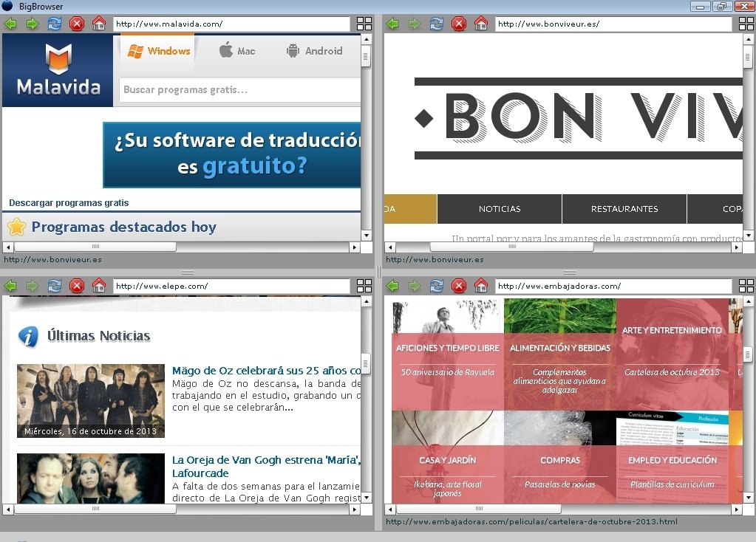Image resolution: width=756 pixels, height=542 pixels.
Task: Open the NOTICIAS menu on Bon Viveur
Action: [x=500, y=209]
